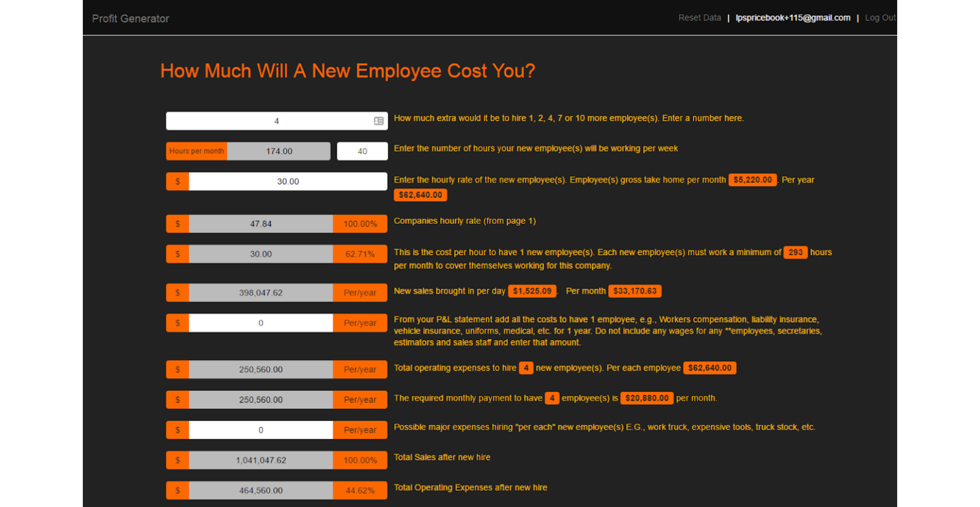This screenshot has width=980, height=507.
Task: Click the Total Sales after new hire label
Action: [x=442, y=458]
